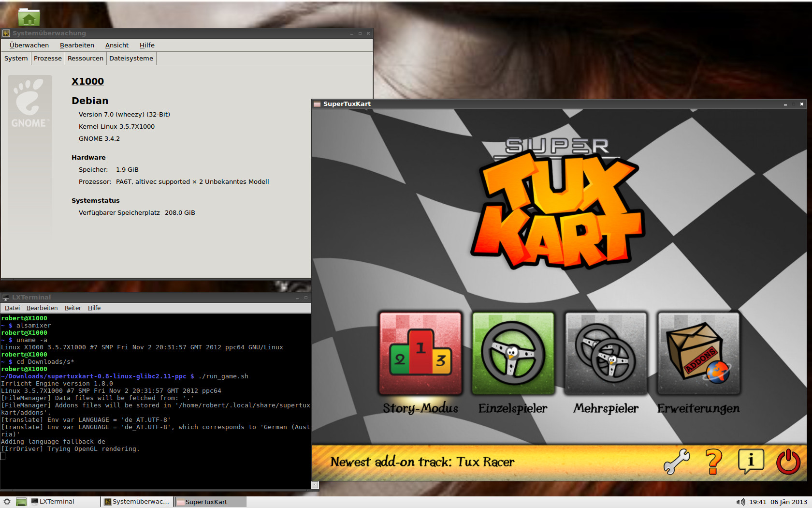Viewport: 812px width, 508px height.
Task: Click the Prozessor PA6T description
Action: click(192, 181)
